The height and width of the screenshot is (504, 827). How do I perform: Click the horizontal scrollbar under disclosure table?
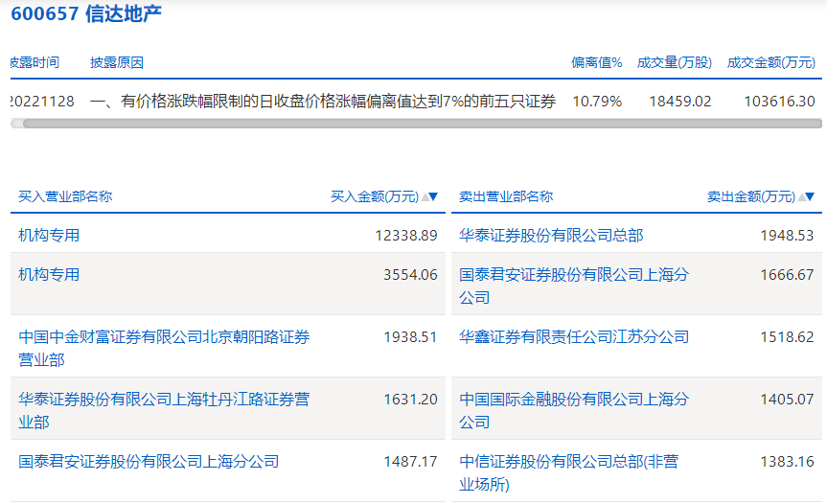pyautogui.click(x=422, y=124)
